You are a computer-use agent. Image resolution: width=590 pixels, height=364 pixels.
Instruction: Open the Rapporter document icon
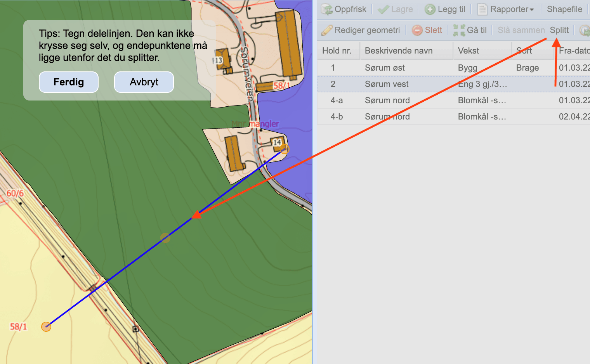click(482, 9)
